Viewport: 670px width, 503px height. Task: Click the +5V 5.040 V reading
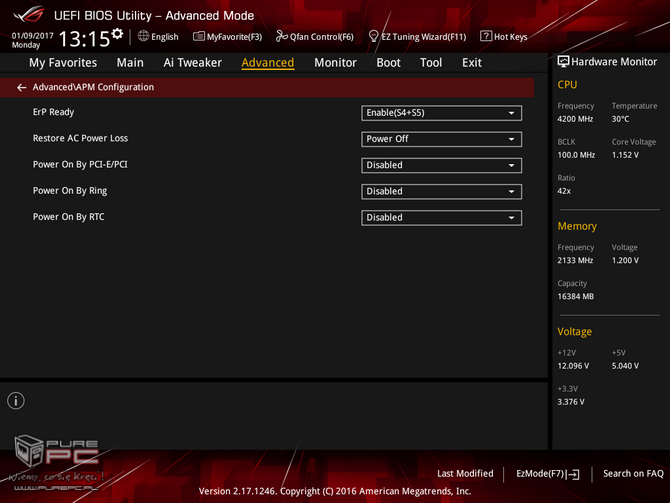click(625, 366)
